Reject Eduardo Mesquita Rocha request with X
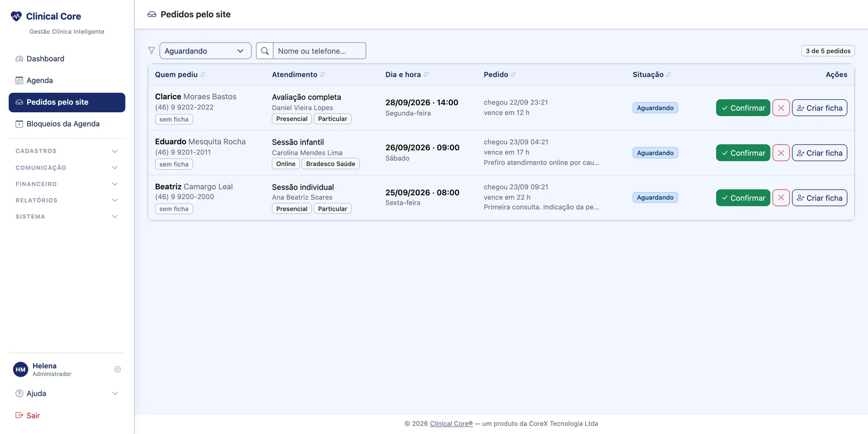This screenshot has width=868, height=434. coord(781,153)
